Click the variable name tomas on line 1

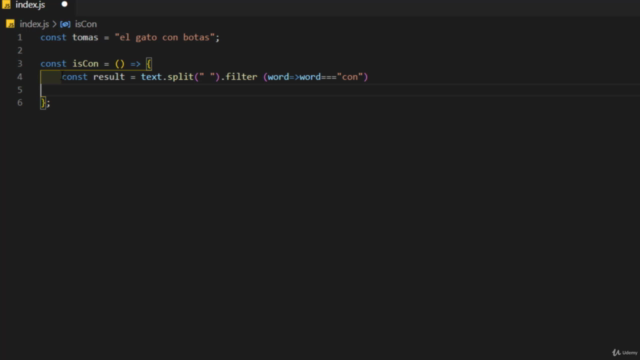point(85,38)
